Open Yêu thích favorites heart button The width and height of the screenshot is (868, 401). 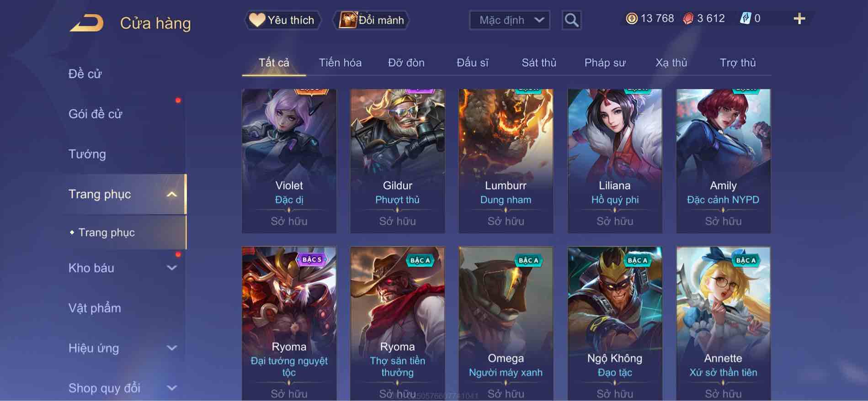coord(282,20)
